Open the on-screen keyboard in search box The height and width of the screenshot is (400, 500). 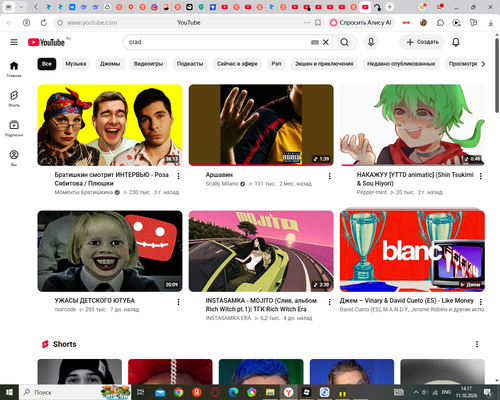coord(315,42)
